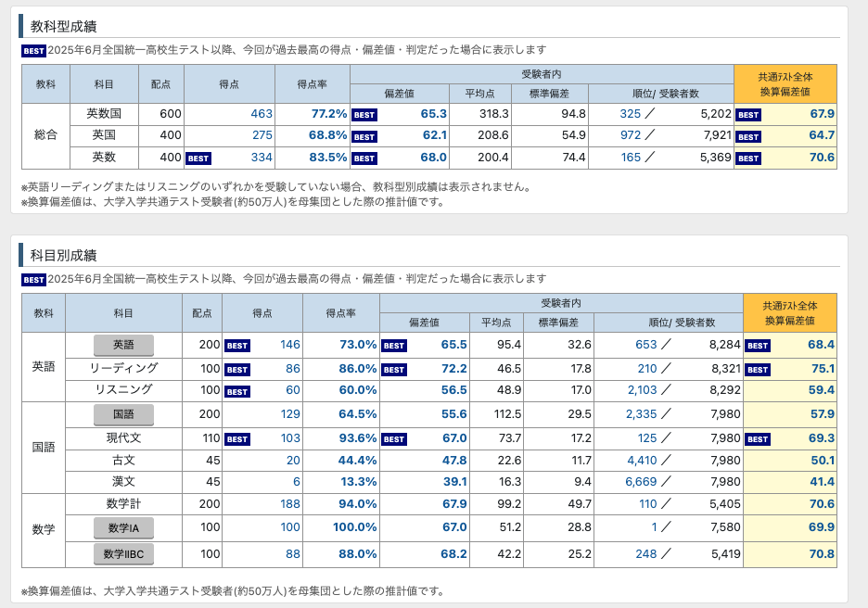The height and width of the screenshot is (608, 868).
Task: Click average score 112.5 for 国語
Action: click(x=508, y=414)
